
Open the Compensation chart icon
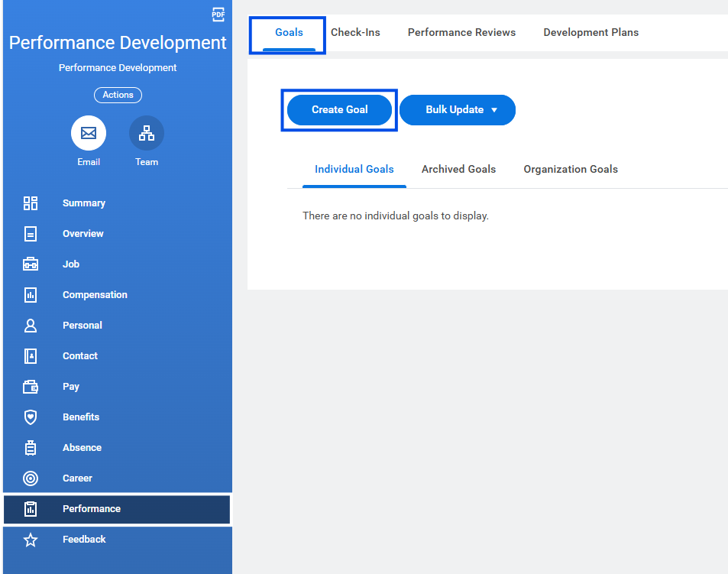(x=31, y=295)
